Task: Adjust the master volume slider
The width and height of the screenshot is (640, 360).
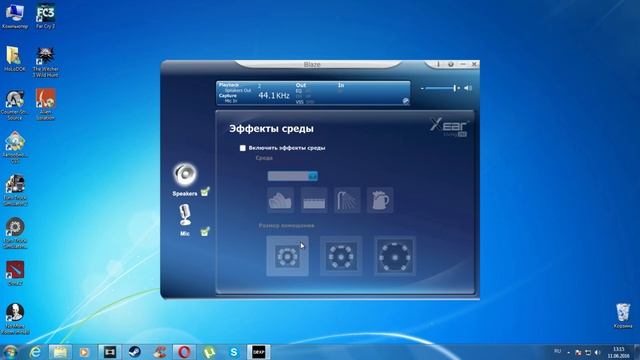Action: [x=440, y=88]
